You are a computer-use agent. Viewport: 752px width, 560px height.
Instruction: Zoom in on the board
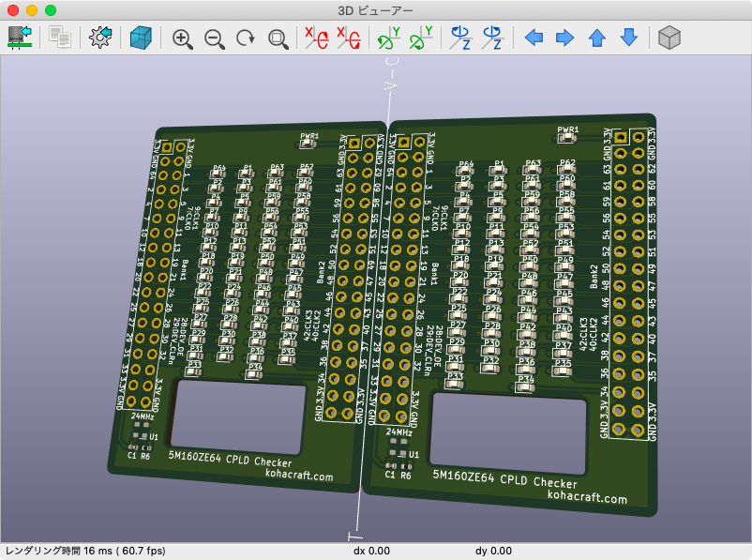[183, 38]
